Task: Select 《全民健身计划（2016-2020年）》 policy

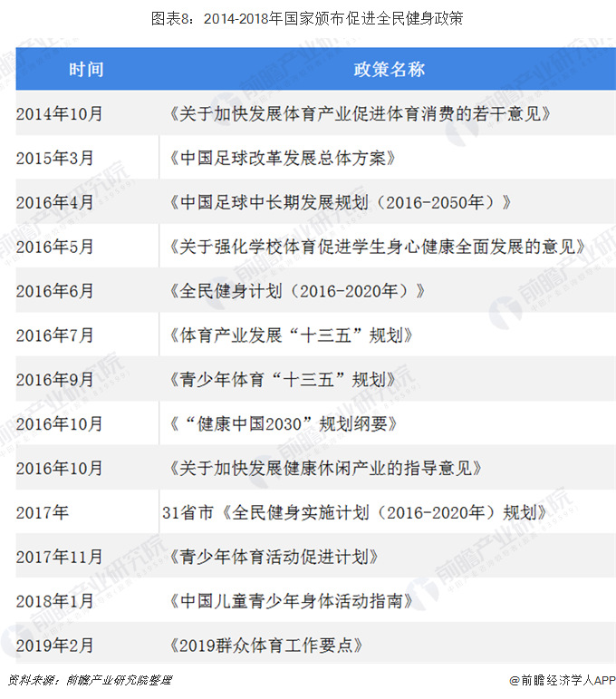Action: 297,291
